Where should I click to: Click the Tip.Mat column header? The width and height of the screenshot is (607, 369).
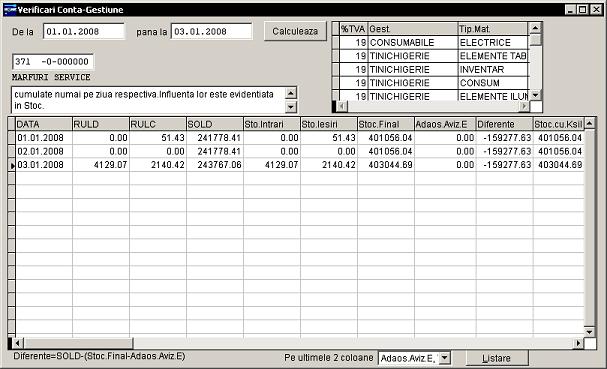pos(493,29)
